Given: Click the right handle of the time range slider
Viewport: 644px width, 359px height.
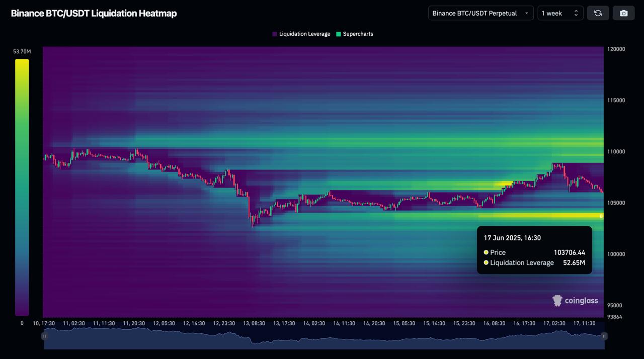Looking at the screenshot, I should [x=604, y=336].
